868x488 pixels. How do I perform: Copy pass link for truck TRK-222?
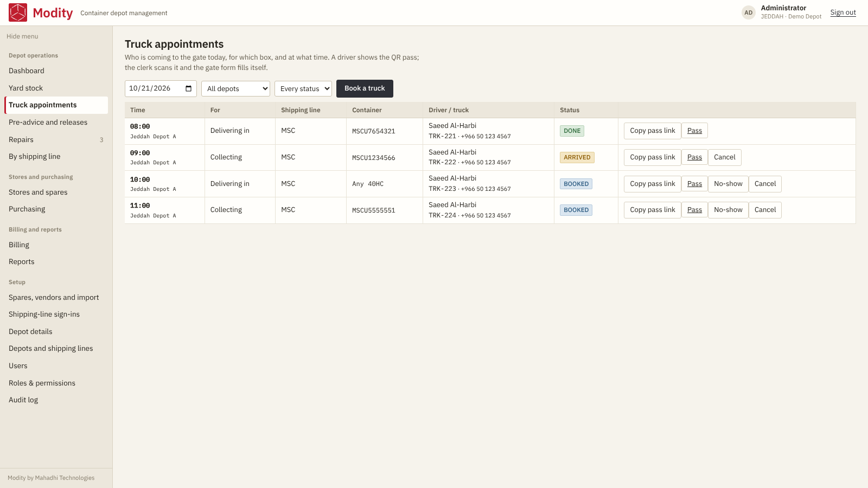point(653,157)
